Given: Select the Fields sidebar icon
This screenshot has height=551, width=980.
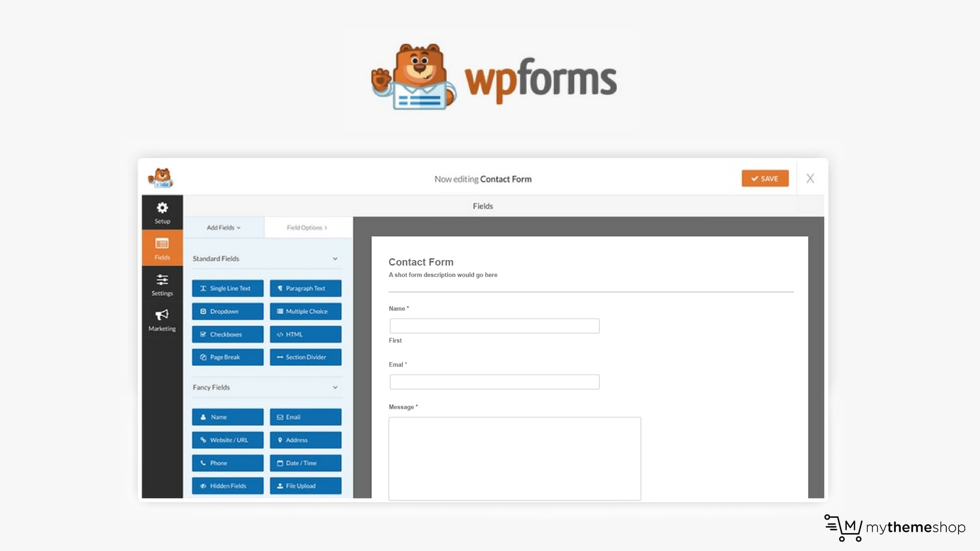Looking at the screenshot, I should tap(162, 244).
